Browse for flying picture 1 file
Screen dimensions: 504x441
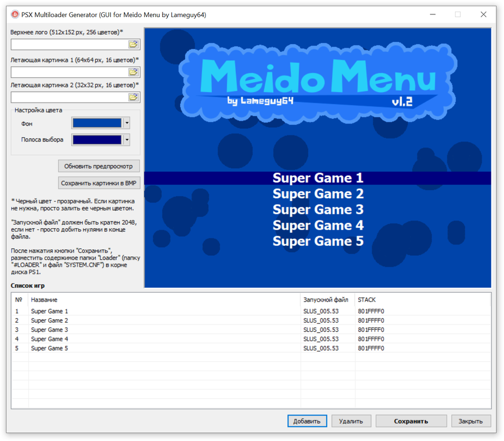133,72
